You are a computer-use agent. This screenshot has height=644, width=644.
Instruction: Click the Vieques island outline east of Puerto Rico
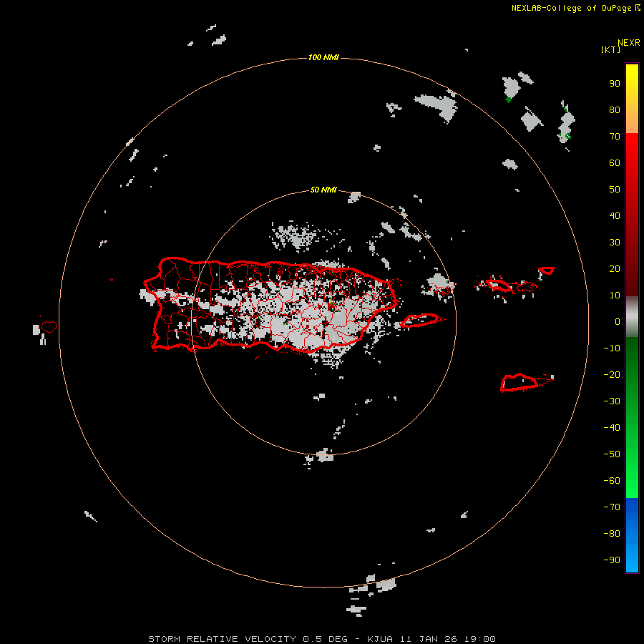click(420, 320)
